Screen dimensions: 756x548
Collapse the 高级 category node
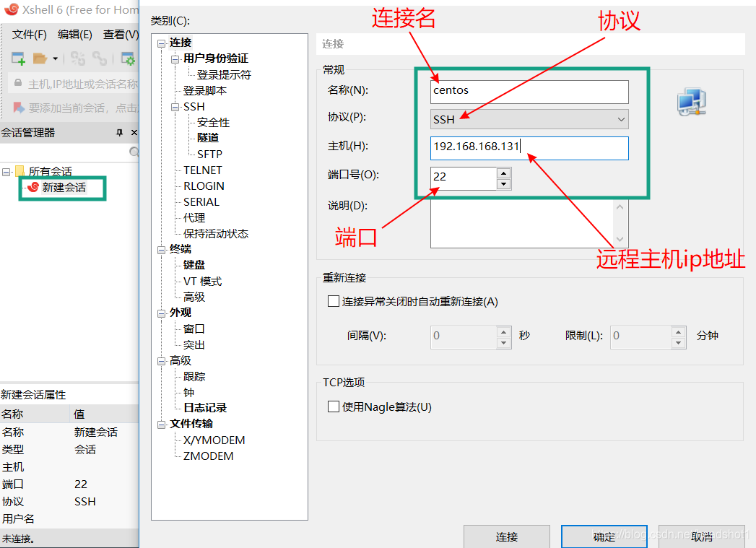pyautogui.click(x=161, y=361)
